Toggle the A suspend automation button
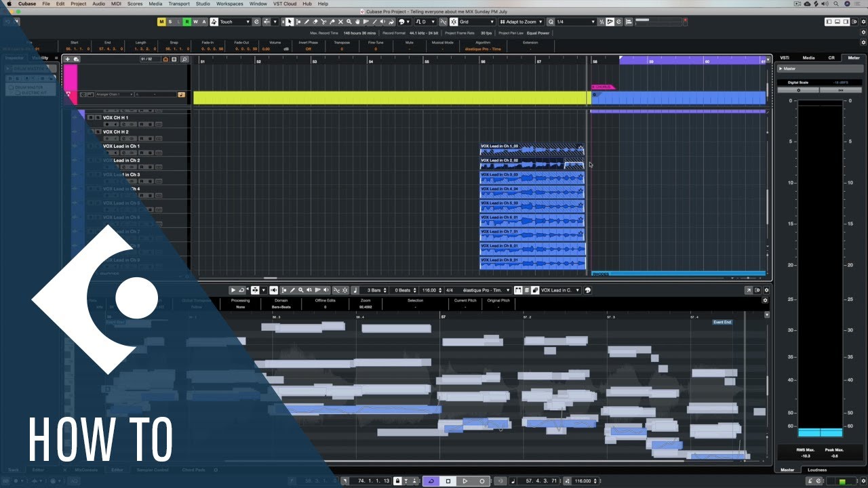The width and height of the screenshot is (868, 488). click(204, 22)
